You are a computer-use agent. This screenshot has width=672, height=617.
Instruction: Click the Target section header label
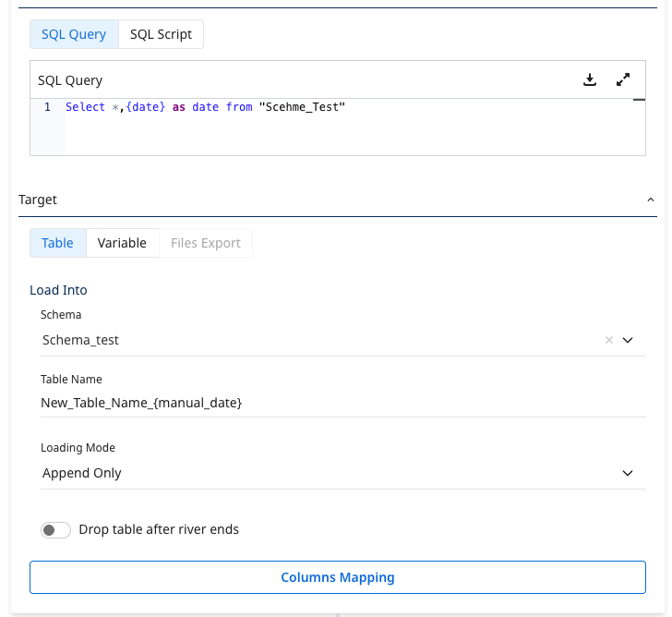[x=38, y=200]
